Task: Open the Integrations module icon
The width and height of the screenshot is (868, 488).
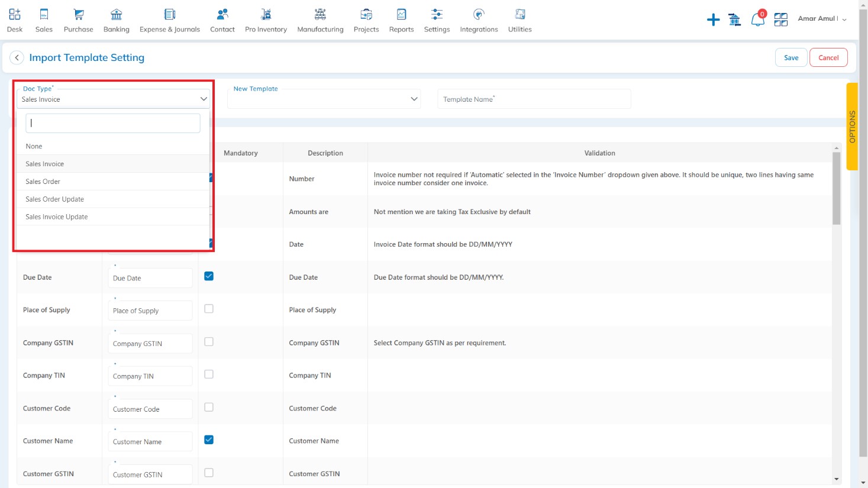Action: (479, 14)
